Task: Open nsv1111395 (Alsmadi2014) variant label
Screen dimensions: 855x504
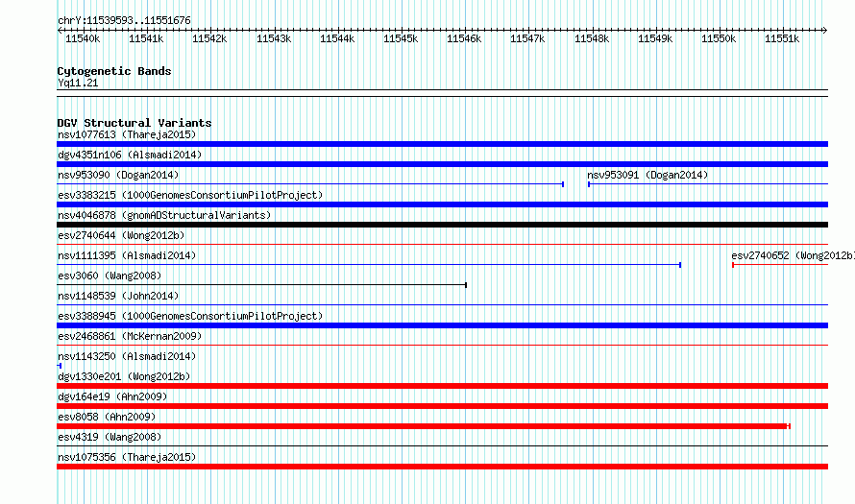Action: coord(127,255)
